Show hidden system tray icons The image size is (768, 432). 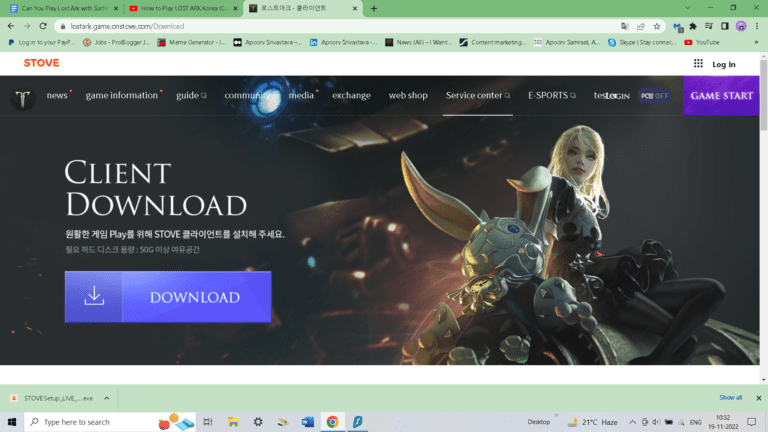click(632, 422)
